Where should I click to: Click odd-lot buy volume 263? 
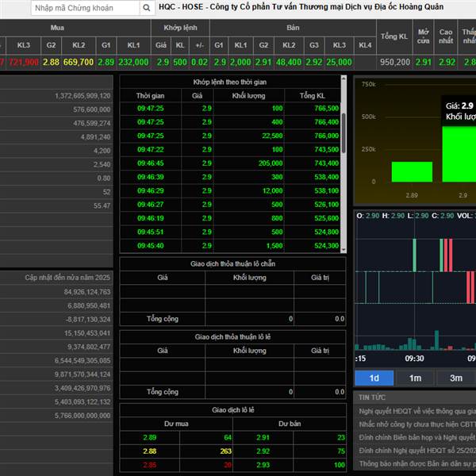pyautogui.click(x=226, y=451)
